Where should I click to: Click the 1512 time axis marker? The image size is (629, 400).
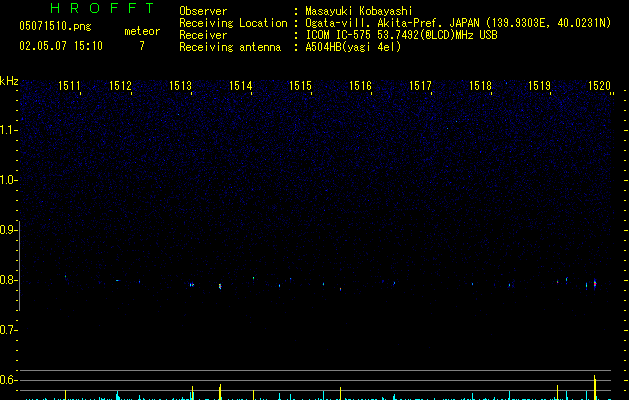click(x=120, y=86)
